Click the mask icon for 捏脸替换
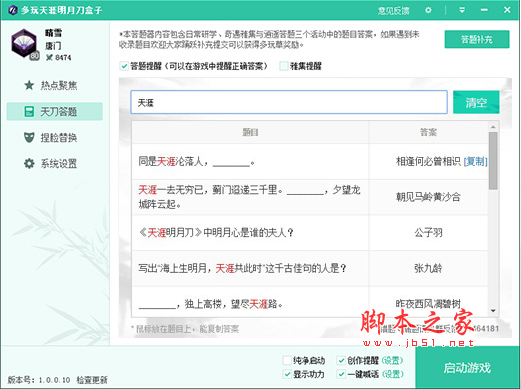The image size is (521, 389). click(29, 137)
